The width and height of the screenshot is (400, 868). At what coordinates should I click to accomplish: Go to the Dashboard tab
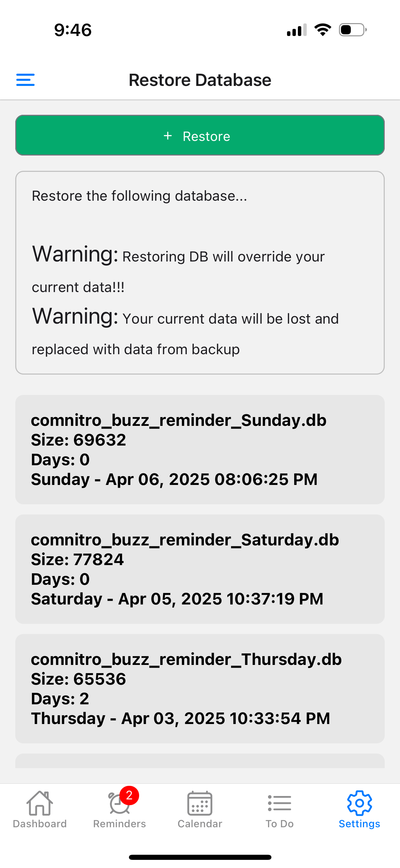click(40, 824)
